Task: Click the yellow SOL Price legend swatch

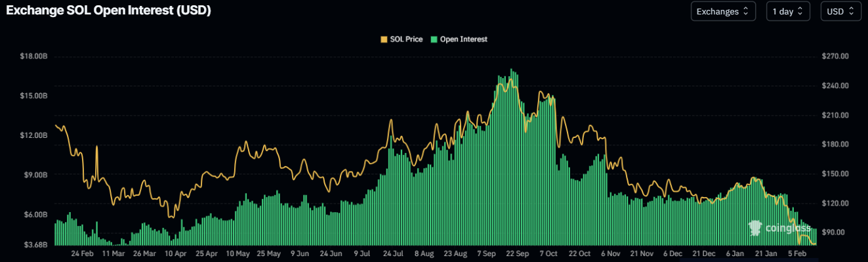Action: tap(384, 39)
